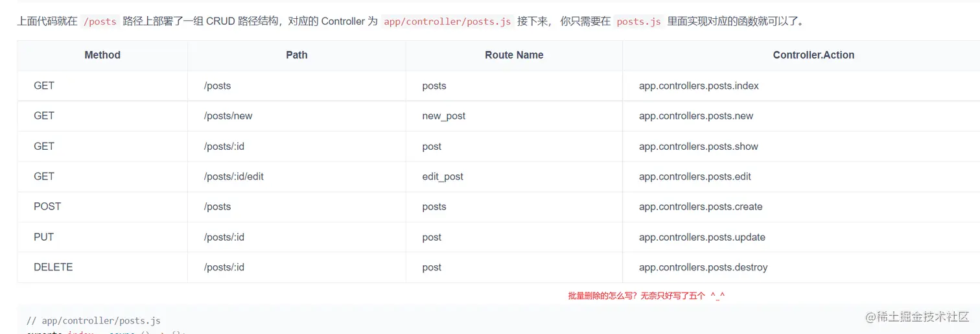Click path "/posts/:id" in the posts.show row
This screenshot has width=980, height=334.
pyautogui.click(x=224, y=147)
